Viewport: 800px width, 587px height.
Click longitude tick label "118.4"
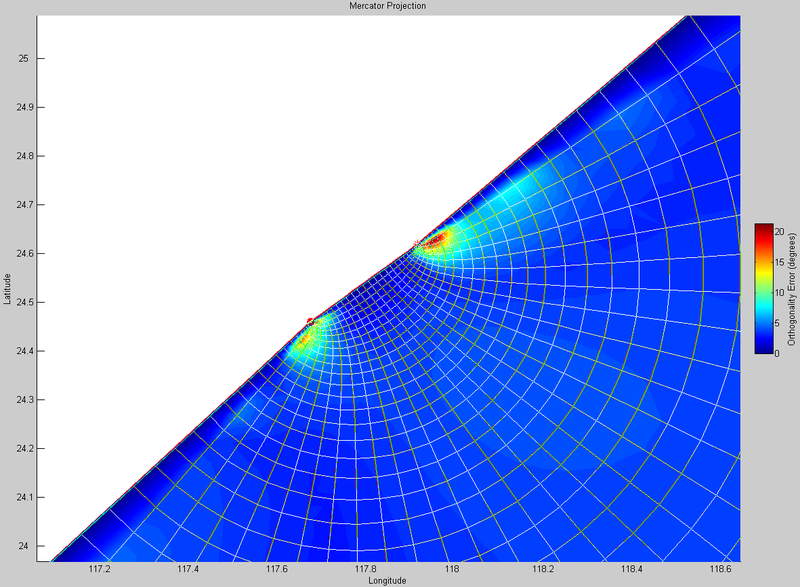[x=632, y=569]
